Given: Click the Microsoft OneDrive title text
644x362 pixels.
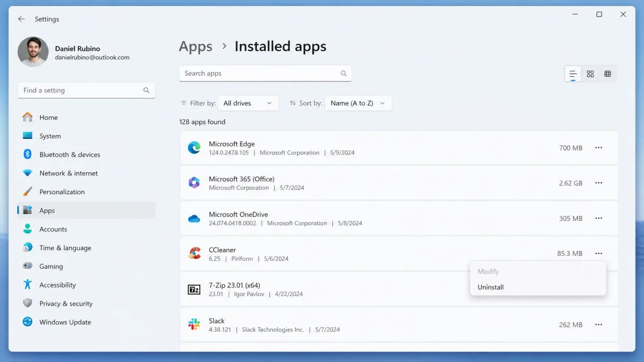Looking at the screenshot, I should click(238, 215).
